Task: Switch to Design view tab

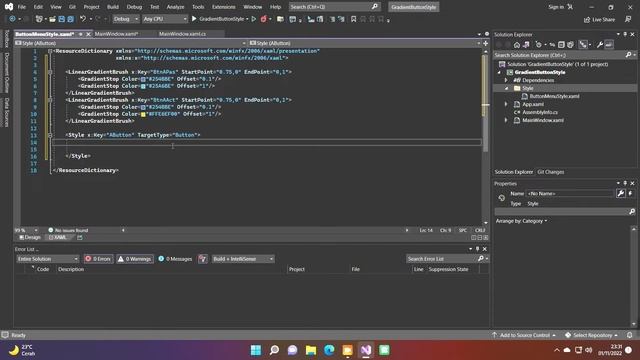Action: pyautogui.click(x=30, y=237)
